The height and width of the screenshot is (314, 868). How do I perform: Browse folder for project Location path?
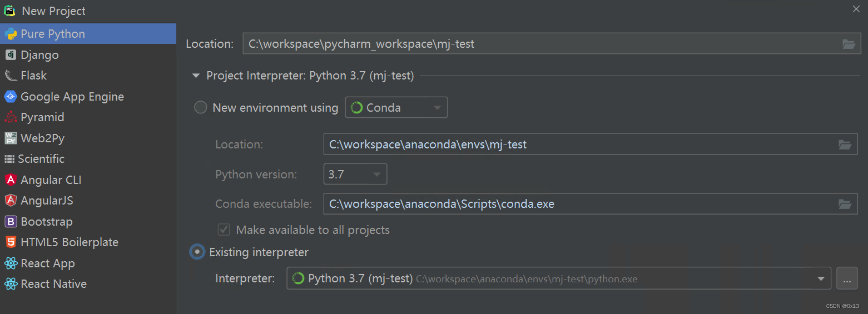[849, 44]
